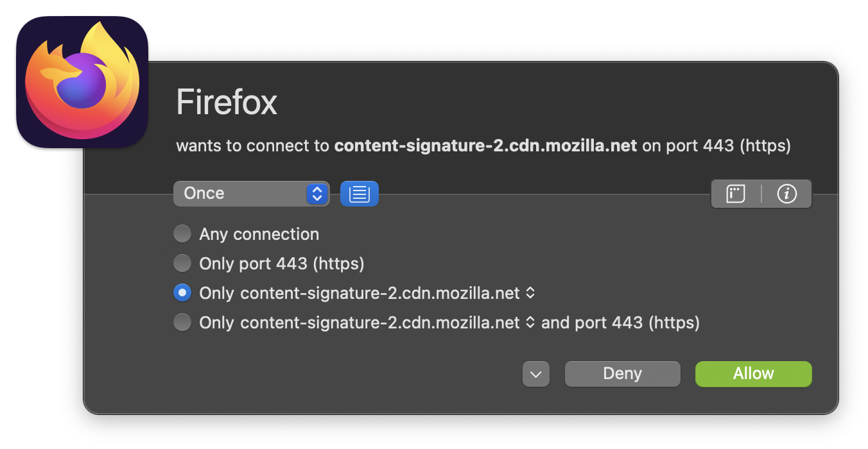Click the "Any connection" label text
This screenshot has width=868, height=449.
[x=259, y=234]
